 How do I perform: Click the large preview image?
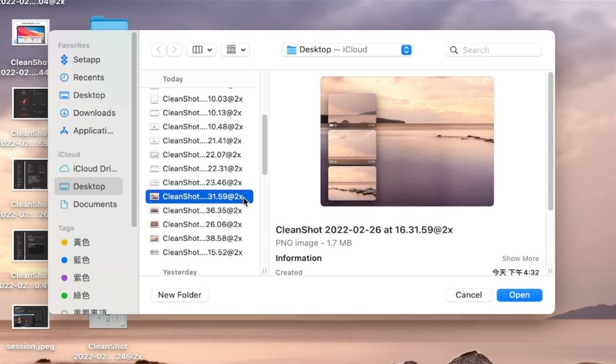pyautogui.click(x=407, y=141)
